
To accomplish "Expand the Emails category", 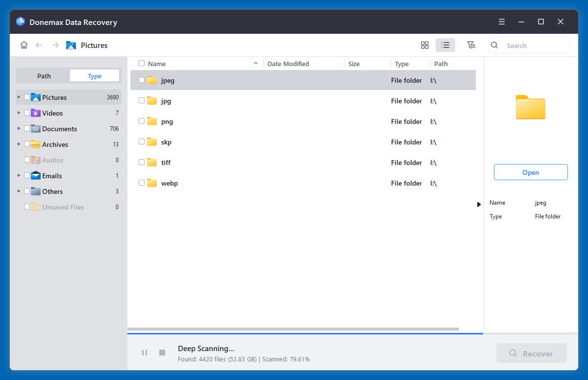I will pyautogui.click(x=19, y=175).
